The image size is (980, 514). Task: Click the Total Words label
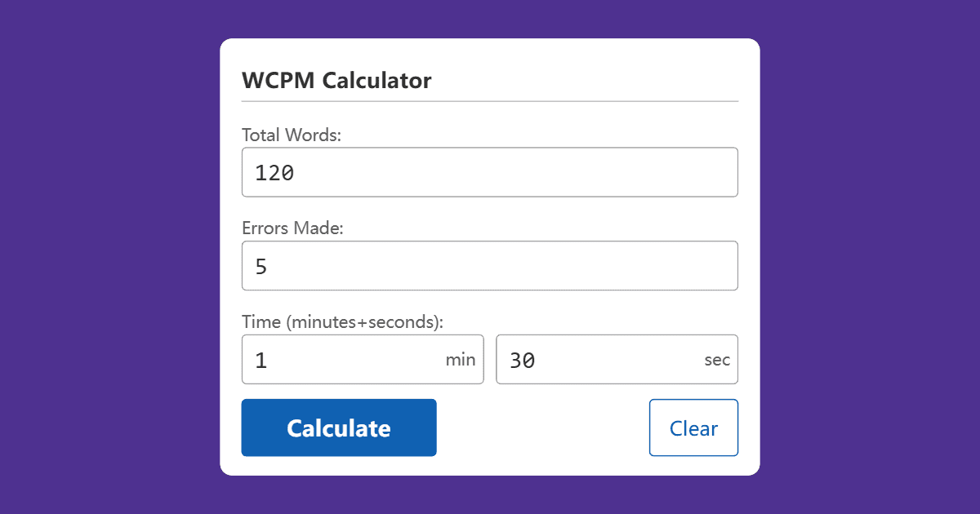(292, 135)
